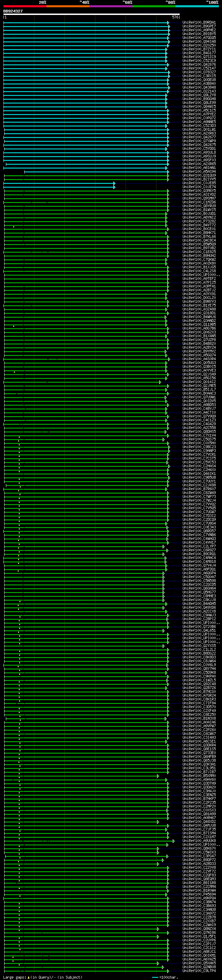
Task: Select the label UniRef100_A9SUL8
Action: (199, 153)
